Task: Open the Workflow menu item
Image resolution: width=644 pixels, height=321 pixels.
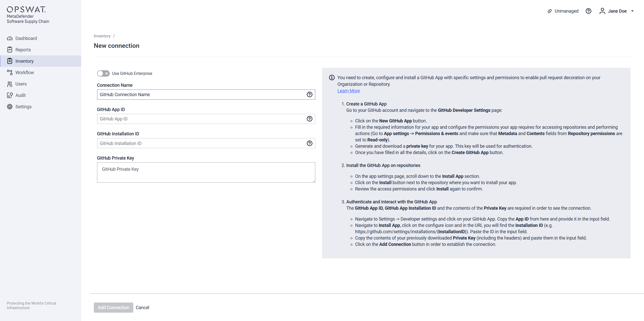Action: [40, 73]
